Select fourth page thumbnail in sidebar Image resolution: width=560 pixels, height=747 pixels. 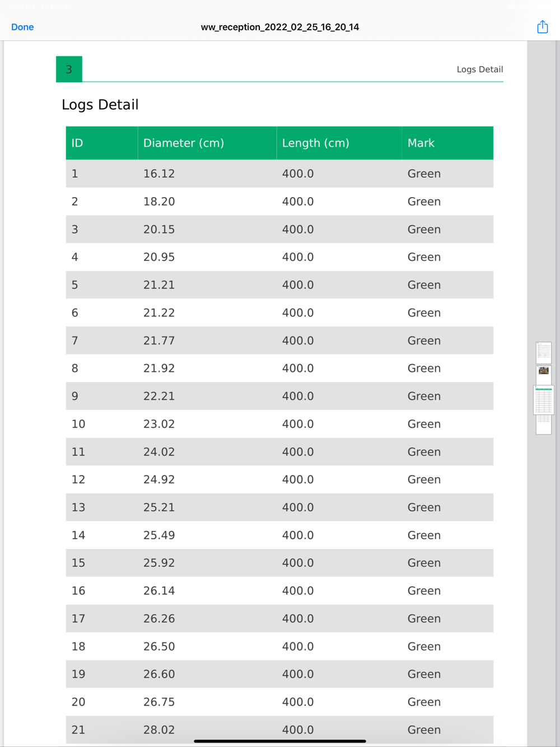point(543,424)
